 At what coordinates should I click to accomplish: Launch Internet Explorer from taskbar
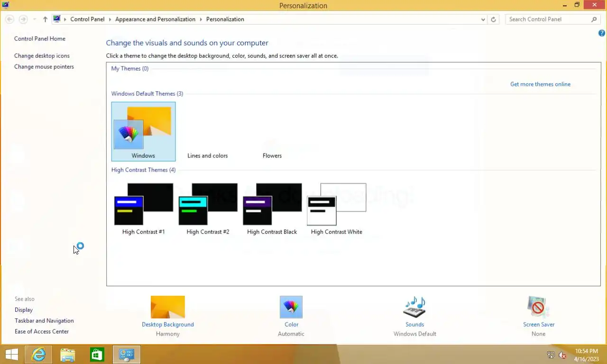[x=38, y=355]
